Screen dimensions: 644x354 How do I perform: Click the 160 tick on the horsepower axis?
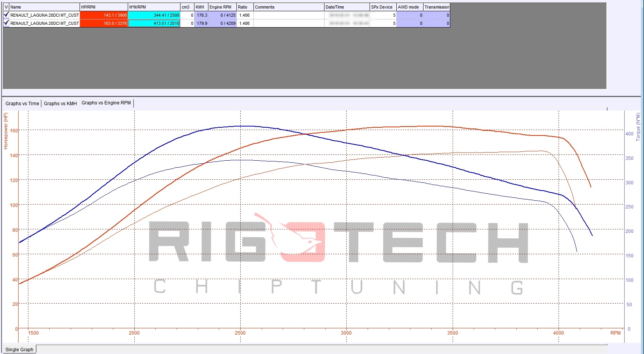(x=14, y=130)
